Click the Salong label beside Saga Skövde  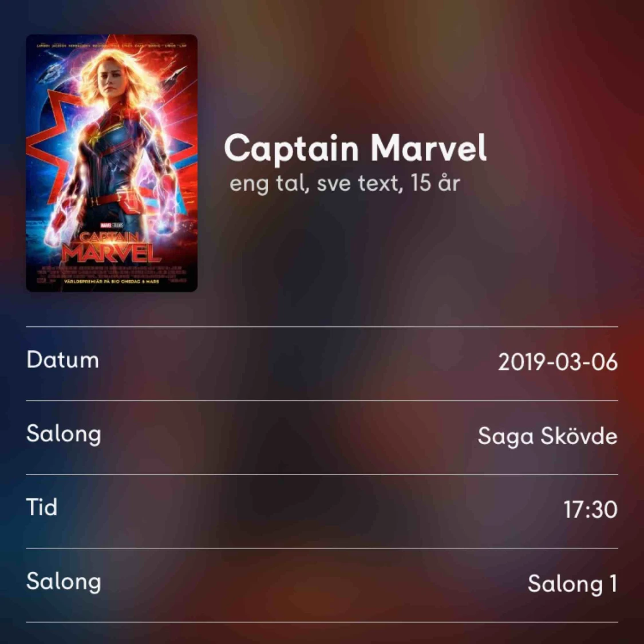coord(64,434)
